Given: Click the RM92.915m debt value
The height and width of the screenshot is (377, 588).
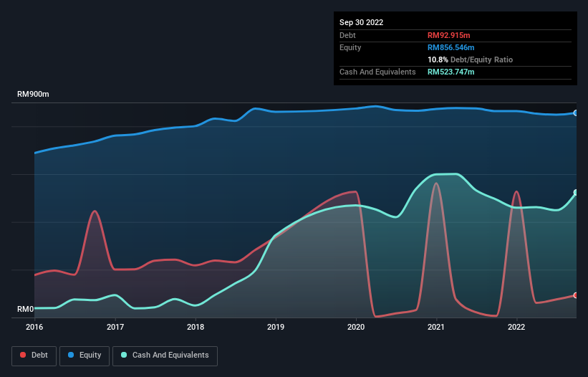Looking at the screenshot, I should [x=448, y=35].
